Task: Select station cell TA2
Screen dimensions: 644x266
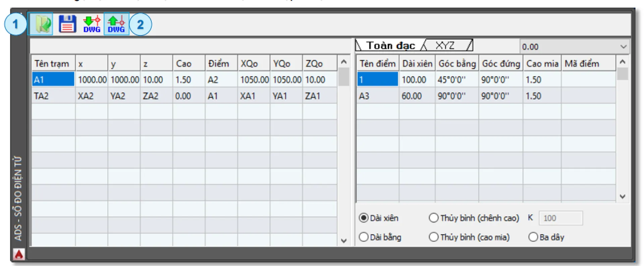Action: click(x=53, y=96)
